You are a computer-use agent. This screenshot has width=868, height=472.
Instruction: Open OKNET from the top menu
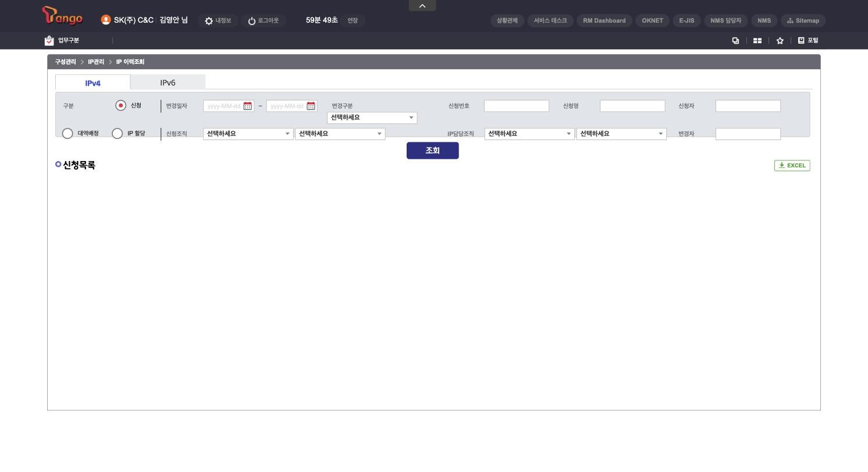pos(652,20)
